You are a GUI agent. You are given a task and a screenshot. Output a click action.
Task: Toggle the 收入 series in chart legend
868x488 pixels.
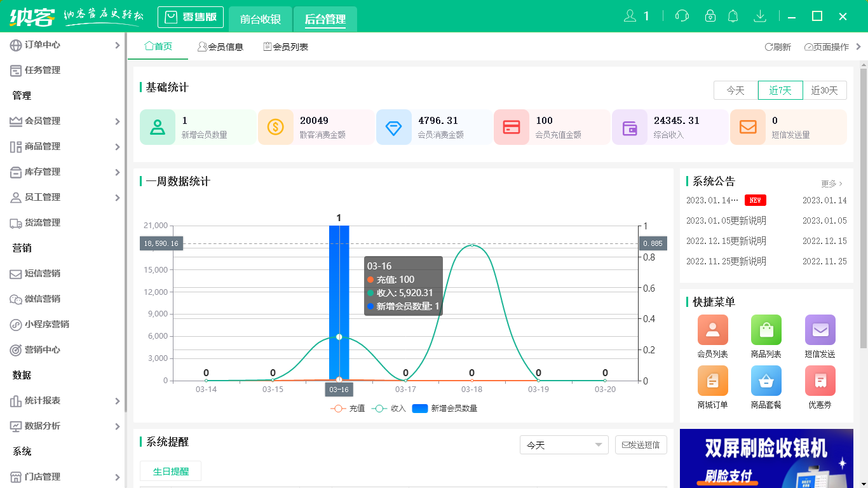(389, 409)
